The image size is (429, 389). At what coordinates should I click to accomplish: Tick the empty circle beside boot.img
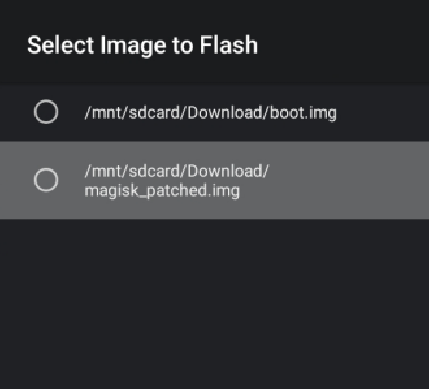pos(46,112)
